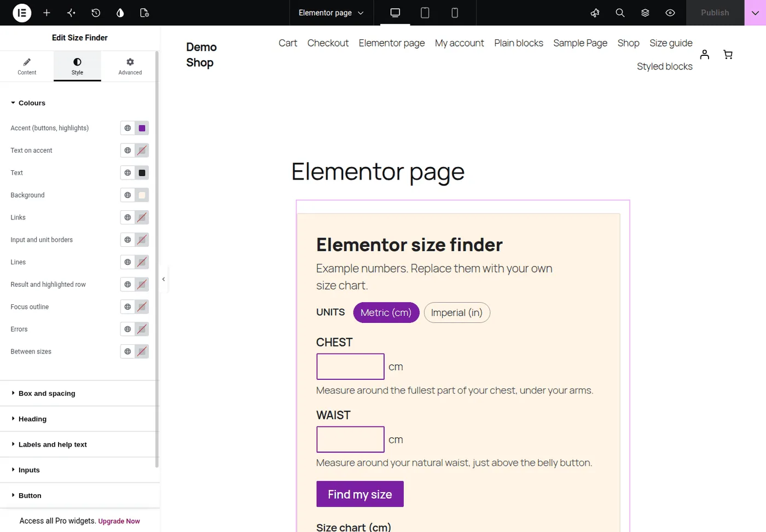The height and width of the screenshot is (532, 766).
Task: Open the publish options arrow
Action: (755, 13)
